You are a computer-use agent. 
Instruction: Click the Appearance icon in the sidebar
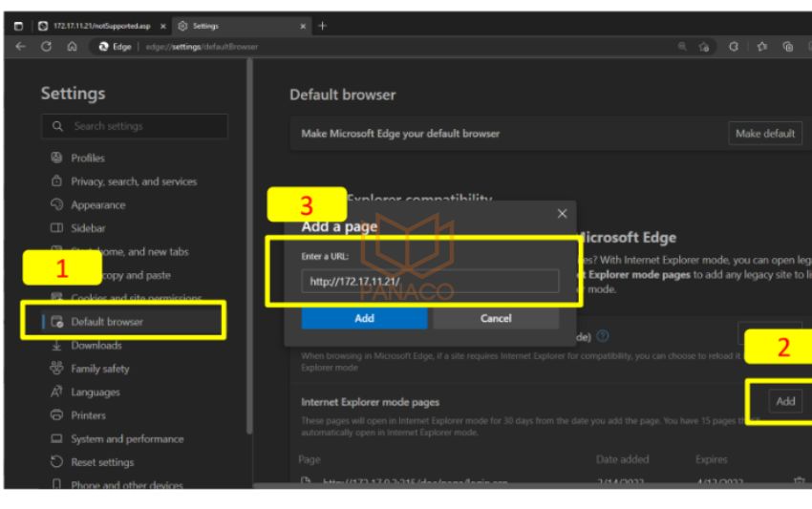pos(56,204)
